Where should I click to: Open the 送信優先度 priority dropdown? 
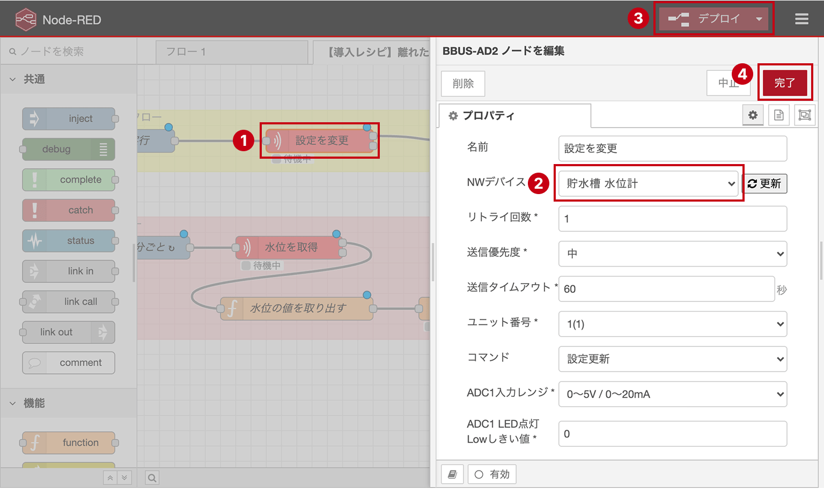[673, 254]
